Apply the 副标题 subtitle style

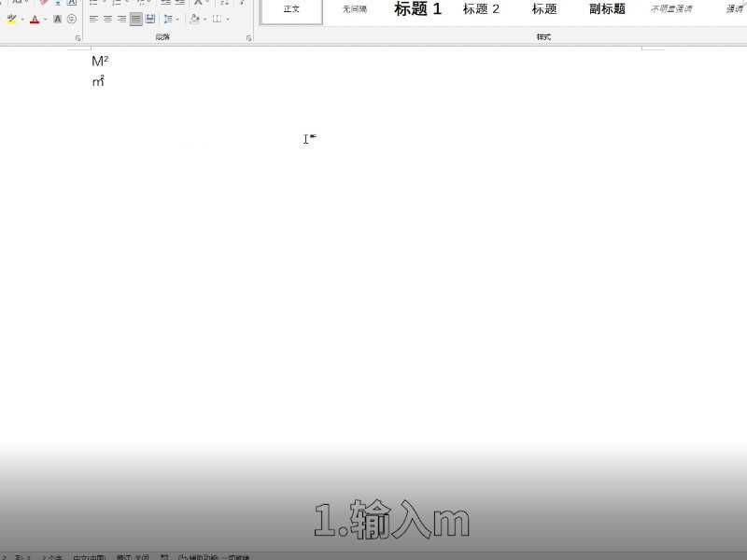click(607, 9)
